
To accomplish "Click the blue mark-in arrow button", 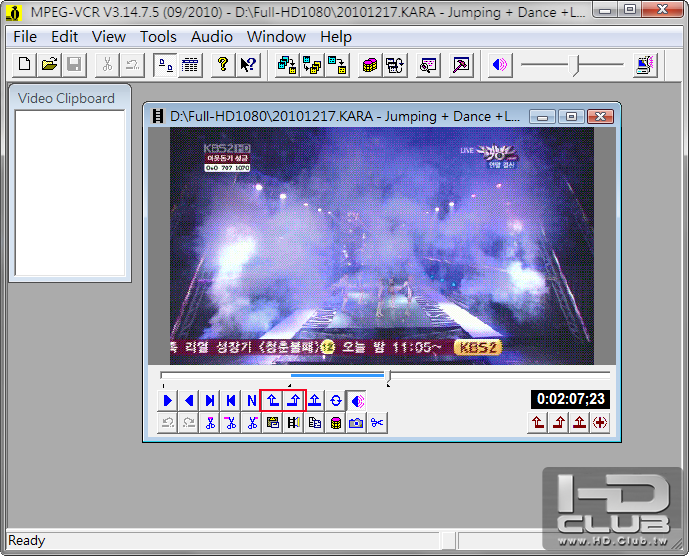I will click(272, 400).
